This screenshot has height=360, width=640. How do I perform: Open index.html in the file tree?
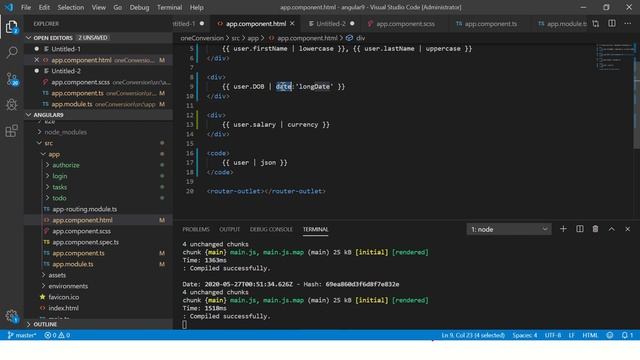coord(63,308)
